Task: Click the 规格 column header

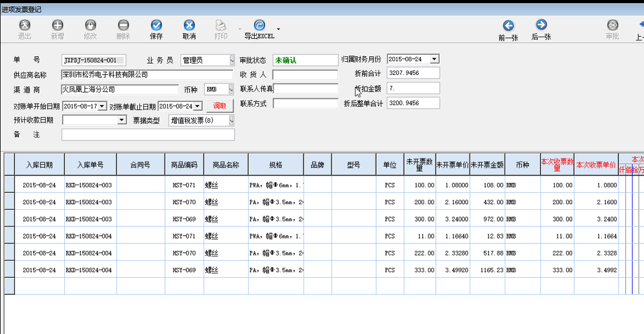Action: pos(276,165)
